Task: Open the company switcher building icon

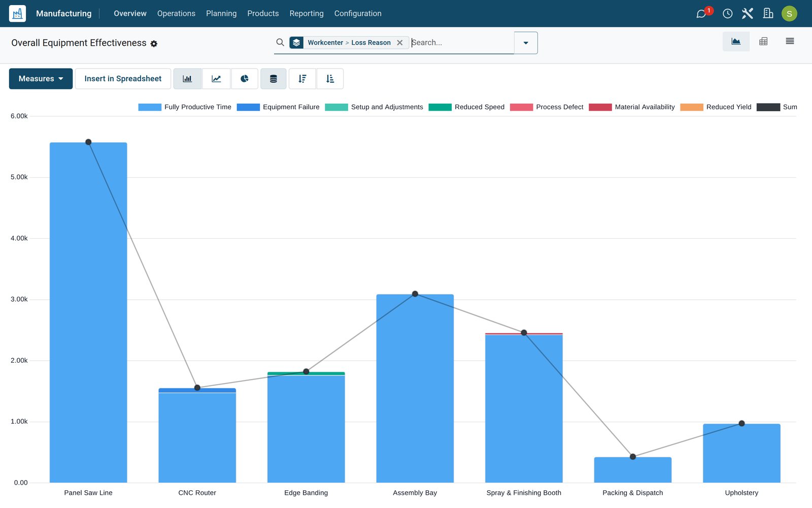Action: coord(768,13)
